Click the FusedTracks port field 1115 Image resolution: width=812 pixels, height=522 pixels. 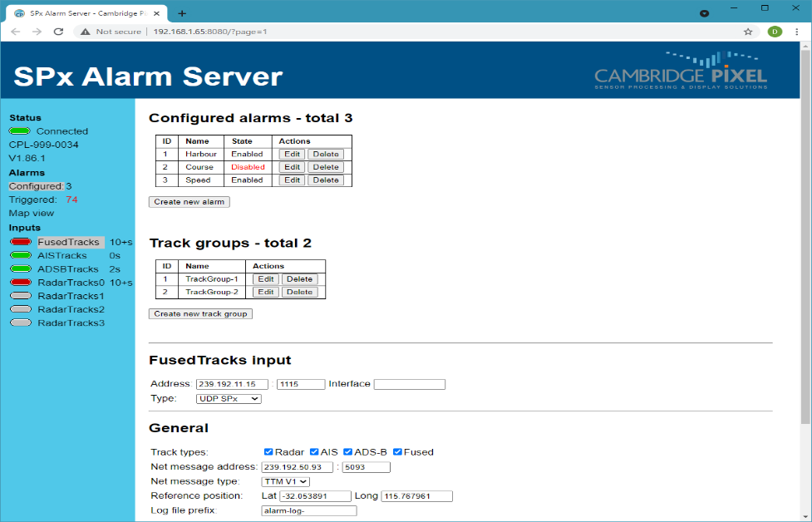point(301,384)
